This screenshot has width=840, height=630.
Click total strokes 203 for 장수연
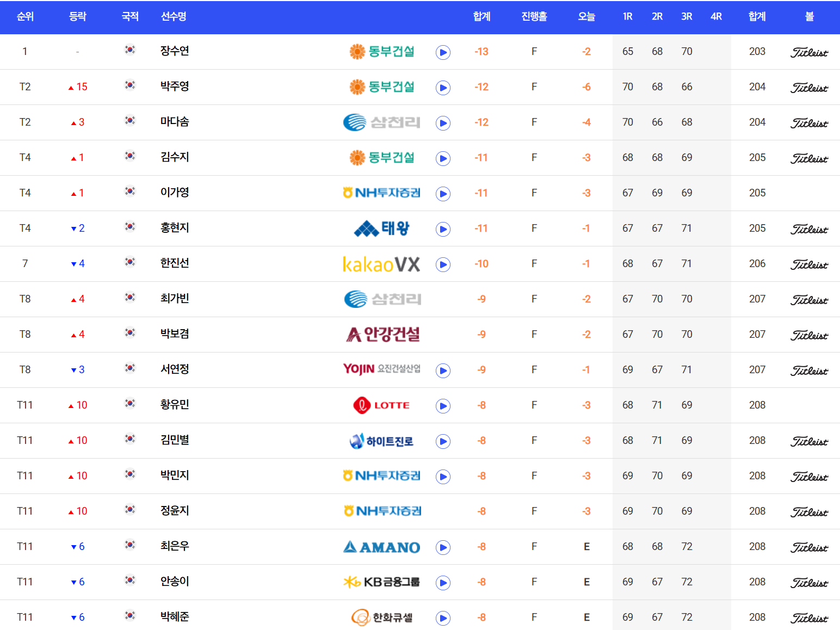(x=757, y=52)
